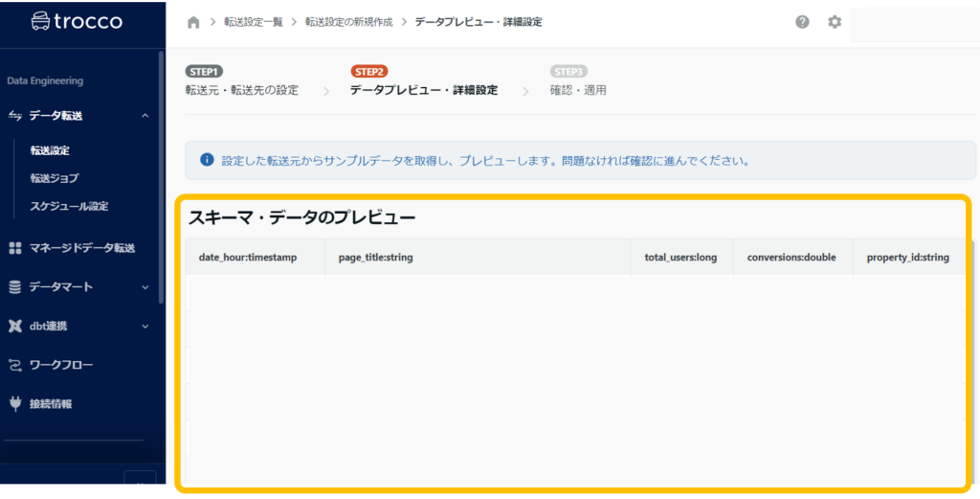Click the マネージドデータ転送 grid icon
Screen dimensions: 980x499
(x=15, y=248)
